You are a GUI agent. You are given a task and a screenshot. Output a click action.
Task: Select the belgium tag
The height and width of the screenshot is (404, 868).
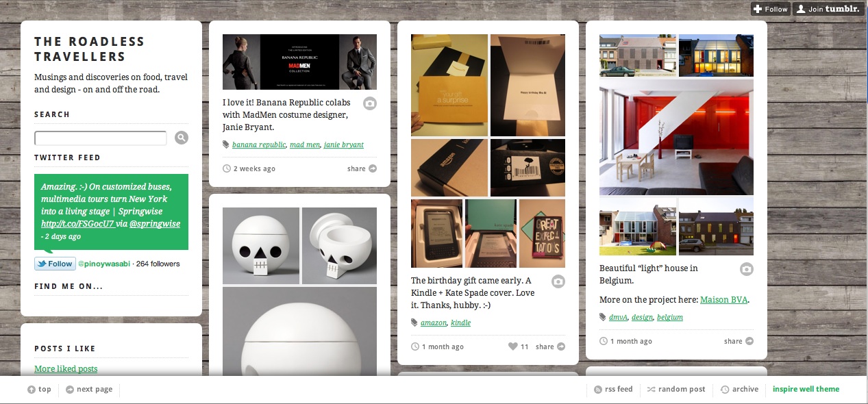point(670,318)
